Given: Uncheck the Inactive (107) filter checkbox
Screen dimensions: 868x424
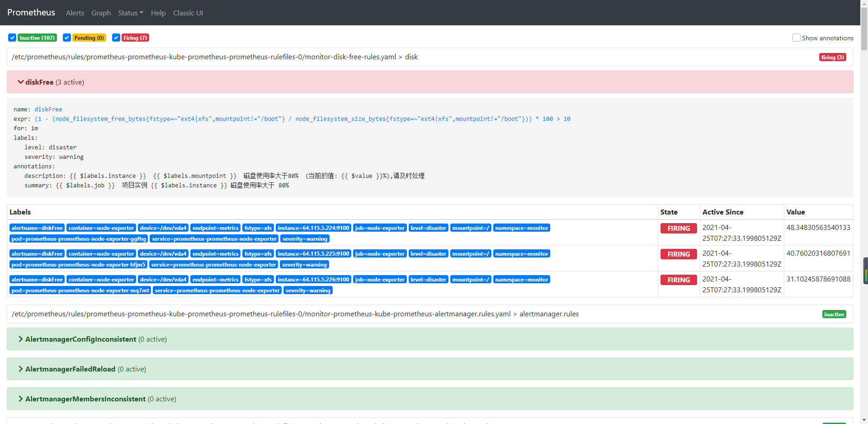Looking at the screenshot, I should coord(12,38).
